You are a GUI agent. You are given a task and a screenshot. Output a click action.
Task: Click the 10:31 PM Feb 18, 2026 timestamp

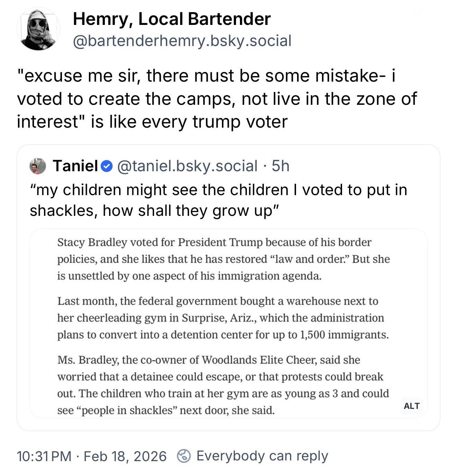[x=91, y=456]
